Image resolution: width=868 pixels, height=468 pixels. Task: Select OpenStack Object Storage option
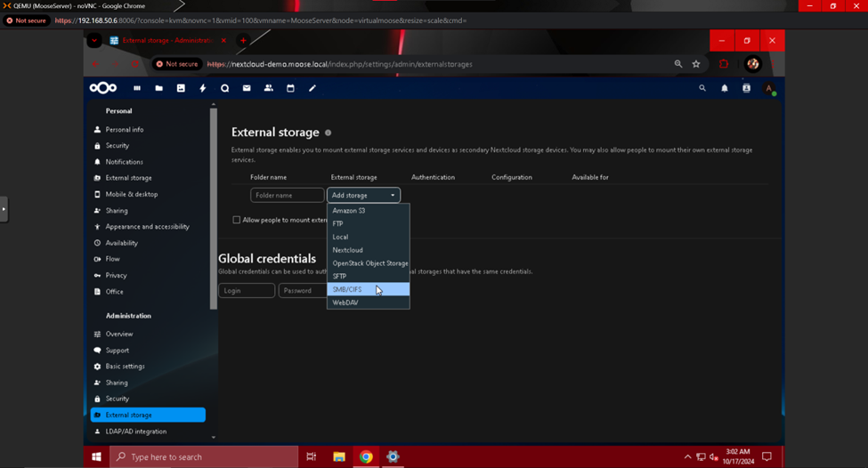369,263
